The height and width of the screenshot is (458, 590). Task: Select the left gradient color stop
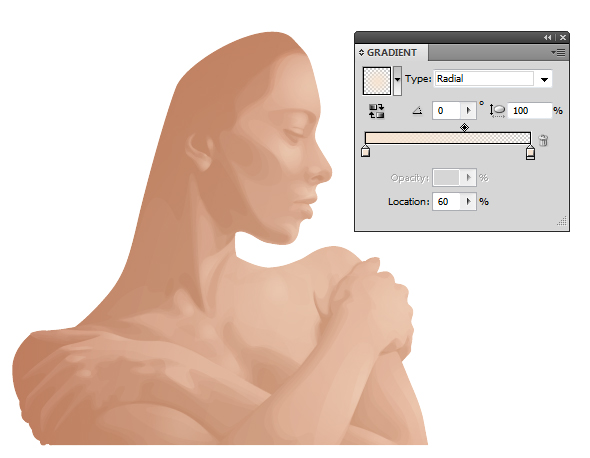365,151
